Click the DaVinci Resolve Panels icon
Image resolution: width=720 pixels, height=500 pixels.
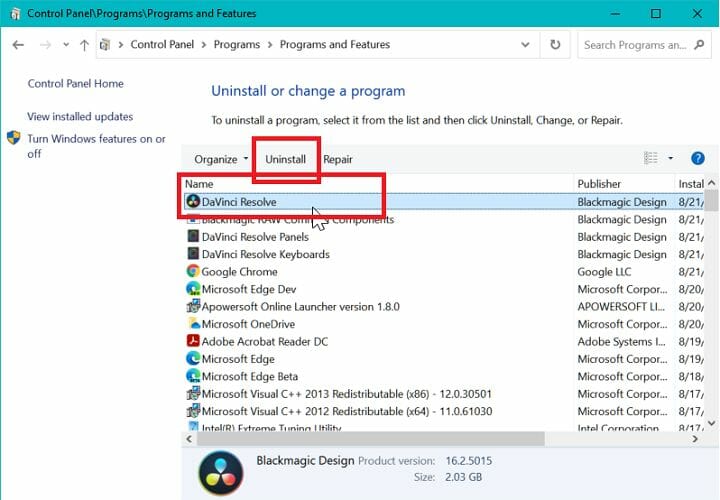pyautogui.click(x=193, y=236)
